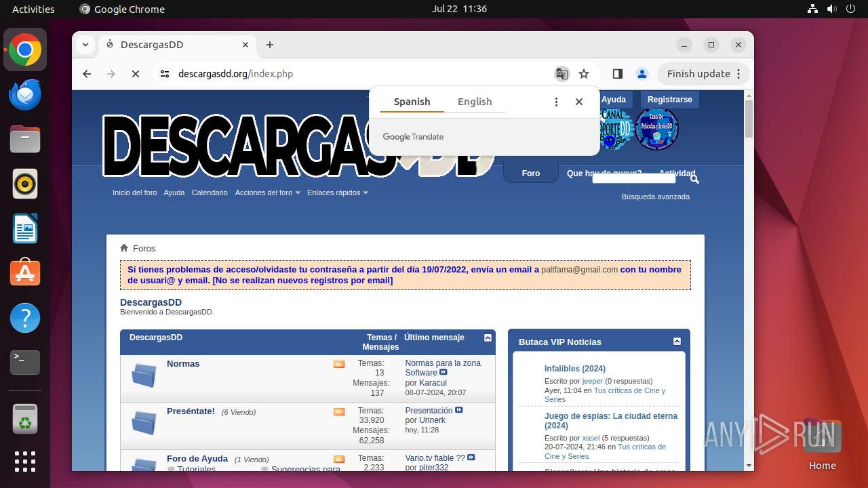Open Búsqueda avanzada link

coord(656,197)
